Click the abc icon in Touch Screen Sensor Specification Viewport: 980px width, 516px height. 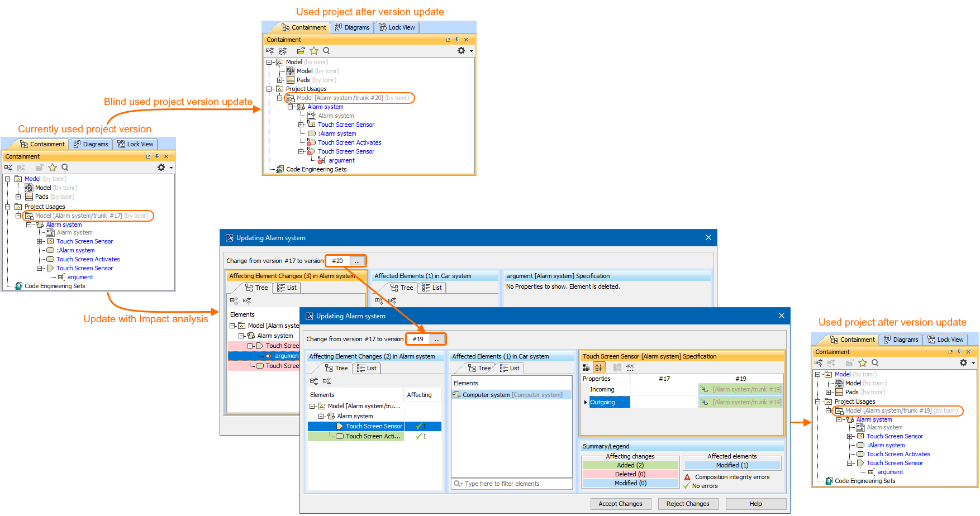(x=630, y=367)
